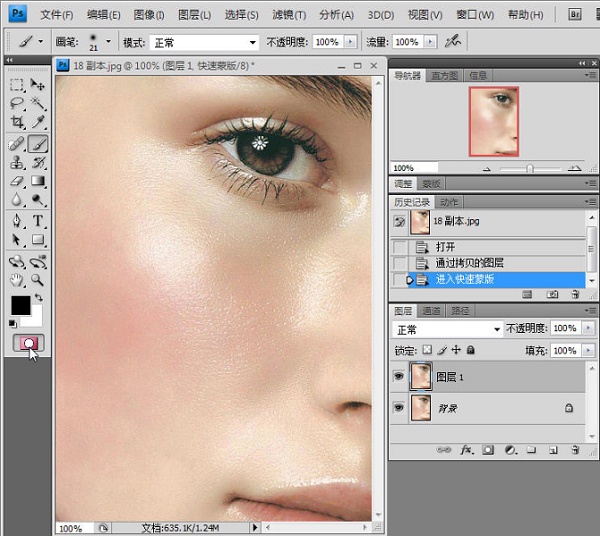
Task: Enable airbrush mode in options bar
Action: 453,41
